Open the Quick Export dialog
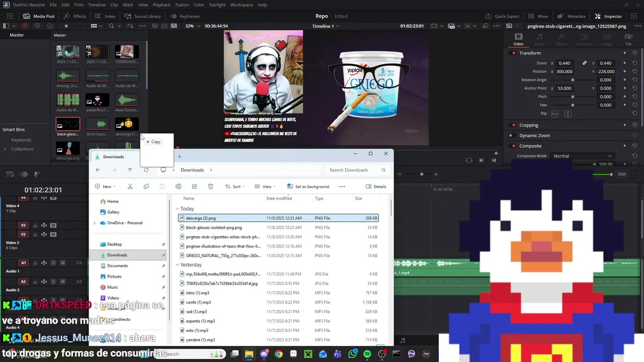This screenshot has height=362, width=644. pos(502,16)
